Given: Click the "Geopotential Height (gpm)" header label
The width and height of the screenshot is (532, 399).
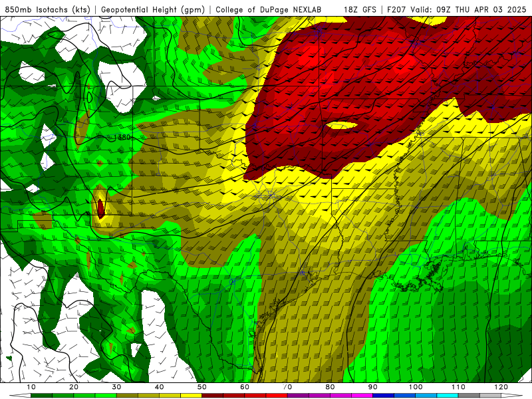Looking at the screenshot, I should coord(153,10).
